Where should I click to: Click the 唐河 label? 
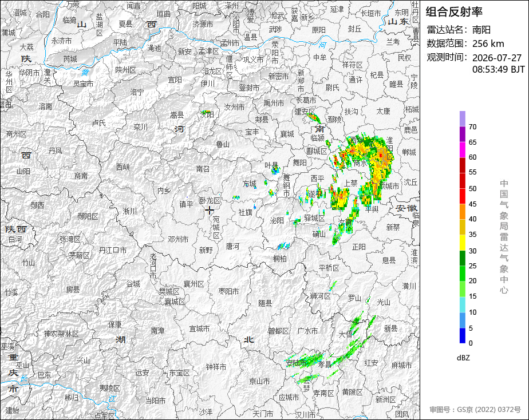[x=232, y=246]
